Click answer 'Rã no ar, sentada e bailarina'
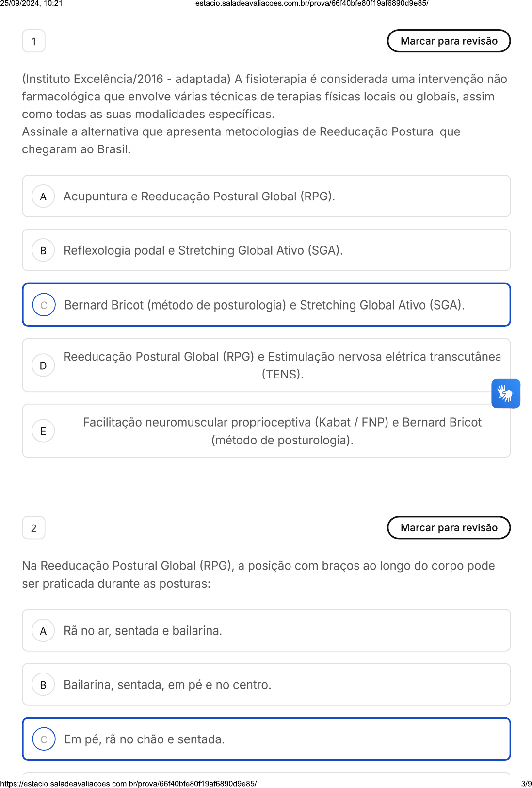The image size is (532, 788). coord(143,631)
